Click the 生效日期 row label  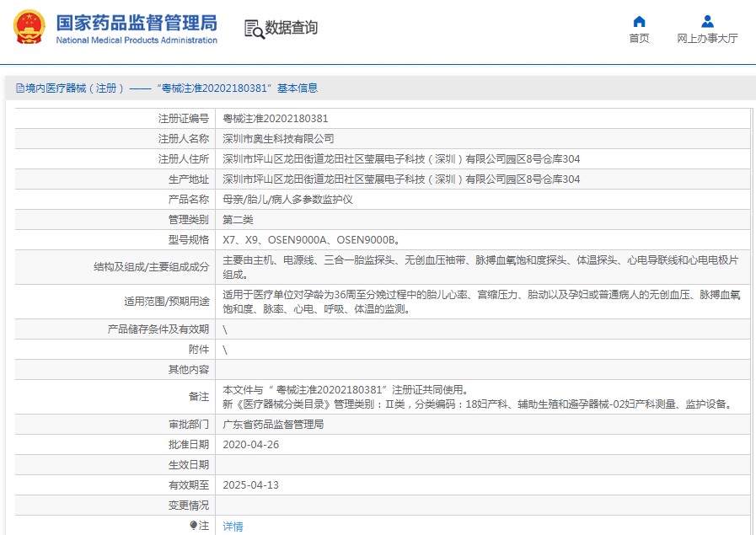pos(189,465)
